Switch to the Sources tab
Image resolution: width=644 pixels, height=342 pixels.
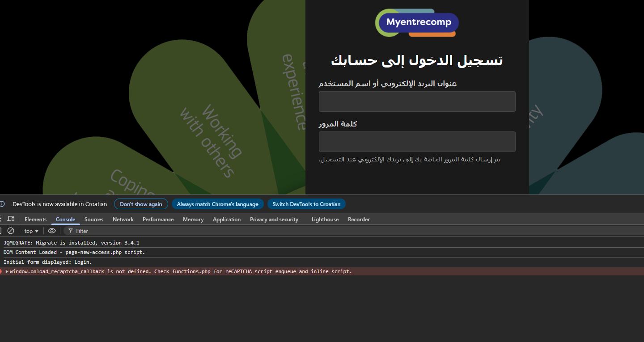point(94,220)
